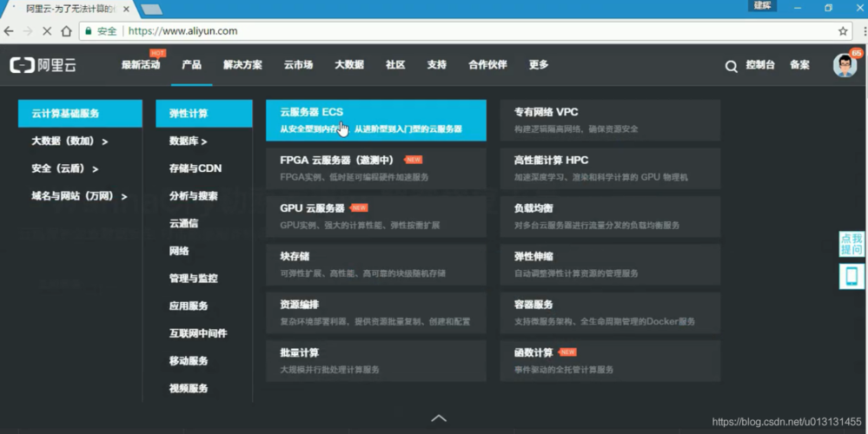This screenshot has width=868, height=434.
Task: Click the address bar URL
Action: click(x=182, y=31)
